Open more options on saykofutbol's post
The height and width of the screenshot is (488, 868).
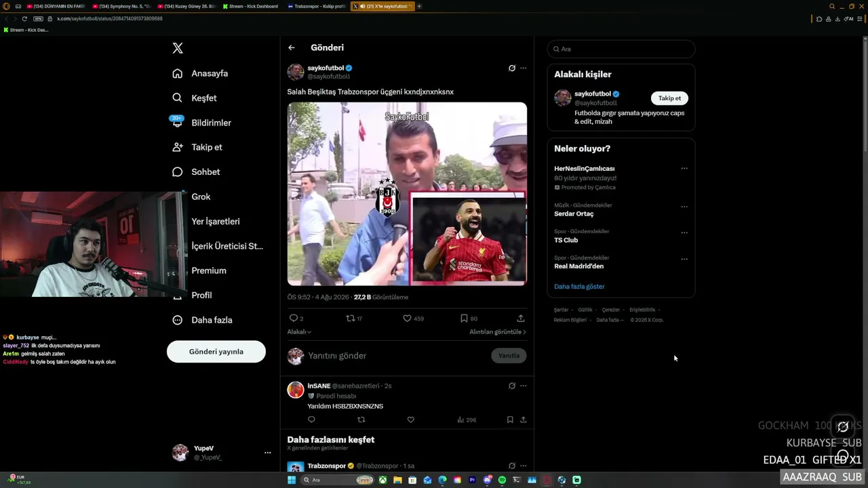(523, 68)
